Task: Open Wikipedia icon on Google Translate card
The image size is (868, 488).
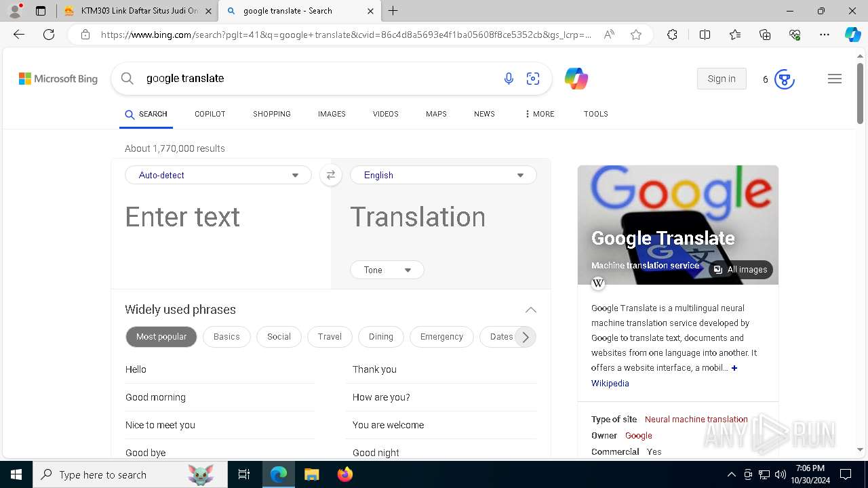Action: point(598,283)
